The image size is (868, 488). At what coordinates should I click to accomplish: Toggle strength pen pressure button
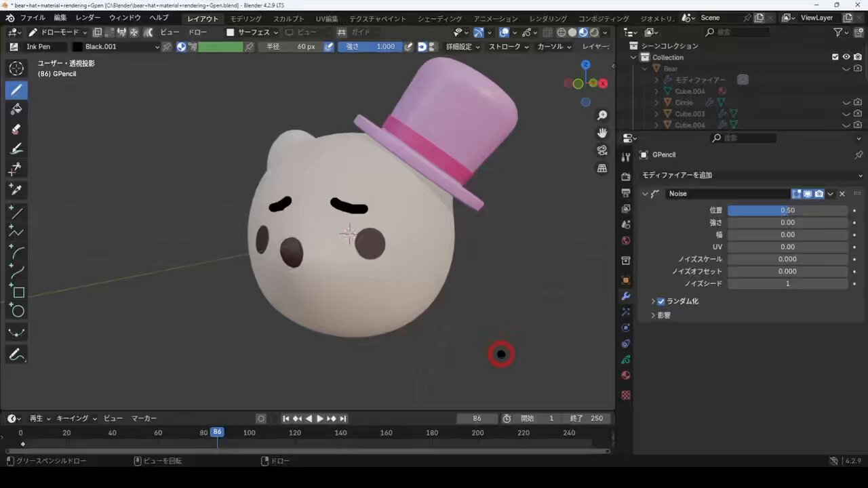click(x=408, y=47)
